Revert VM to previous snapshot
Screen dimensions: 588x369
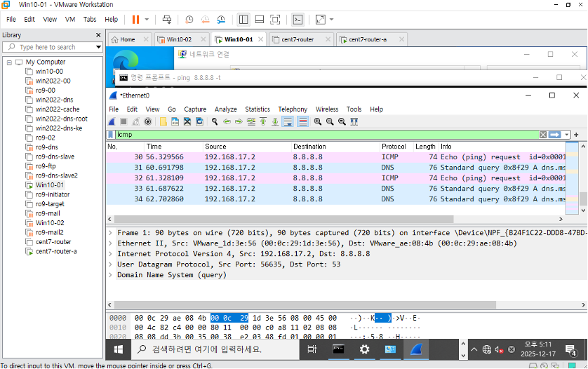coord(206,20)
